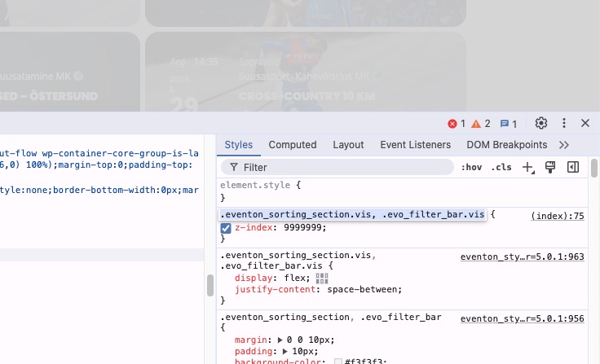
Task: Click the Filter styles input field
Action: (342, 167)
